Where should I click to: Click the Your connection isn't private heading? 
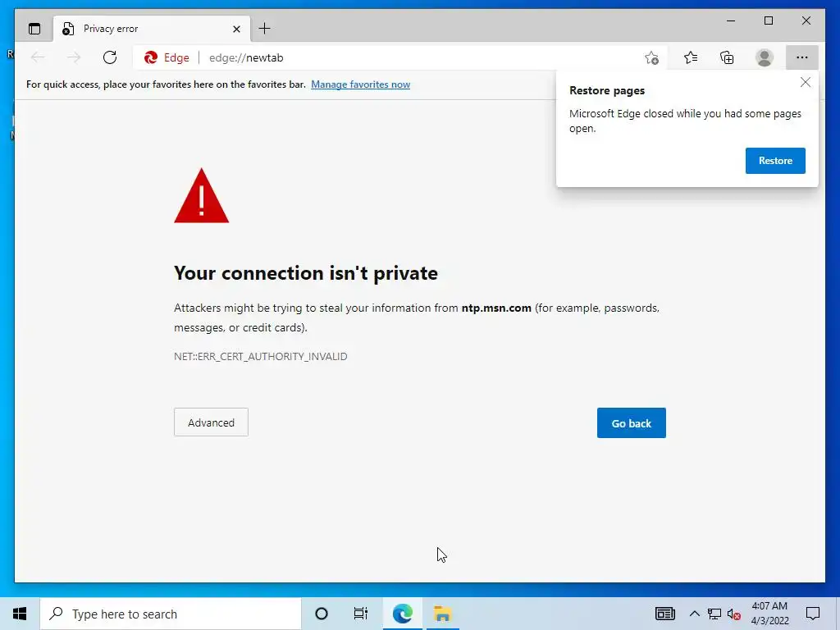coord(306,273)
